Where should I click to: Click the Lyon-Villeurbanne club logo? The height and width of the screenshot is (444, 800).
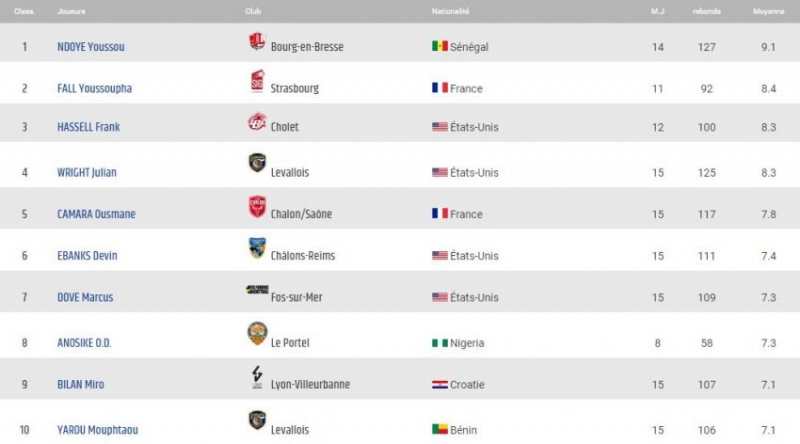click(x=257, y=377)
